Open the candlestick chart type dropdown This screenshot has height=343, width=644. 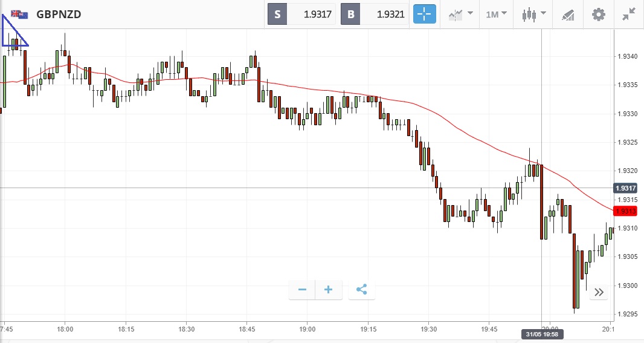[x=534, y=14]
